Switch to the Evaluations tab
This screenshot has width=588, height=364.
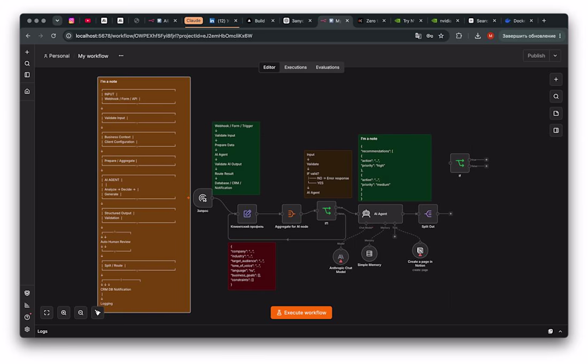327,67
